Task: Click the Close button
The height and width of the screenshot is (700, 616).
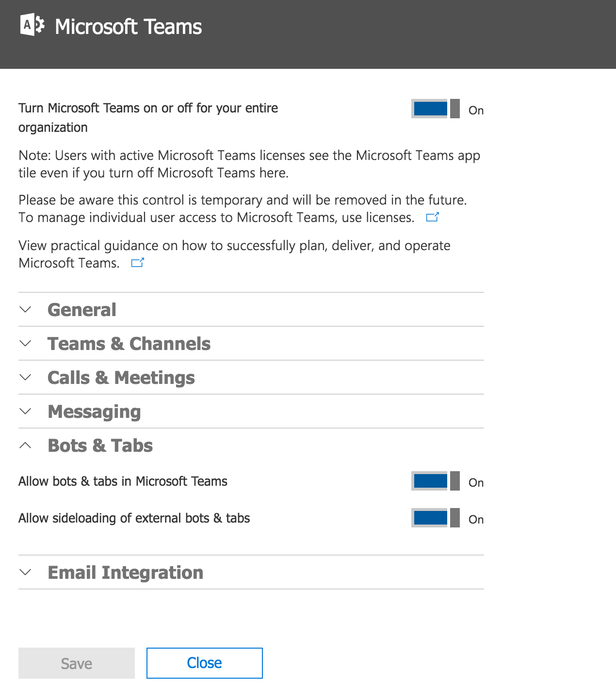Action: point(205,663)
